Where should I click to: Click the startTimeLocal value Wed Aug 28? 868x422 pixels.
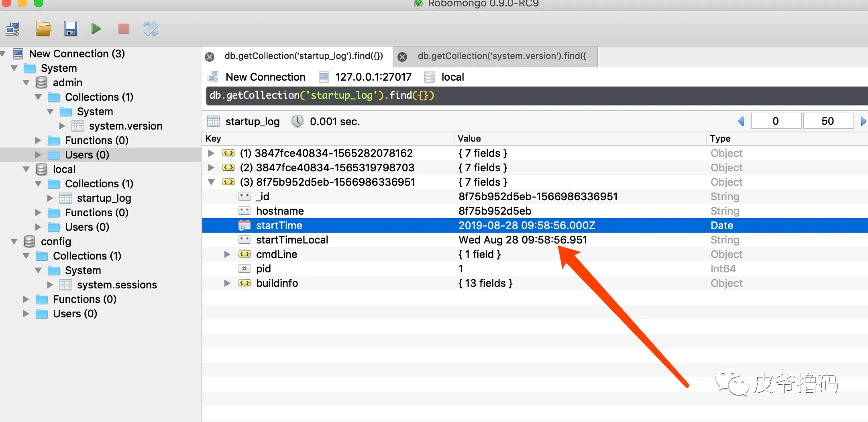(523, 240)
